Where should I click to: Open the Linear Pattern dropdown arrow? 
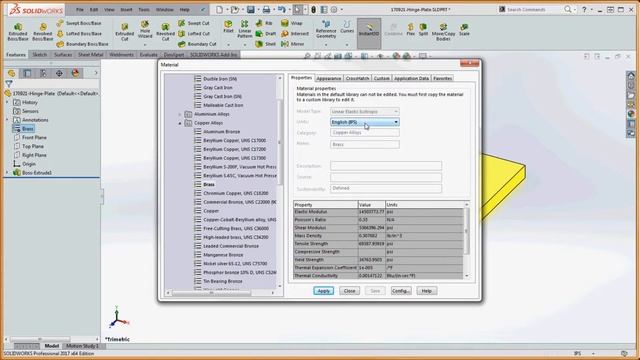pos(244,44)
